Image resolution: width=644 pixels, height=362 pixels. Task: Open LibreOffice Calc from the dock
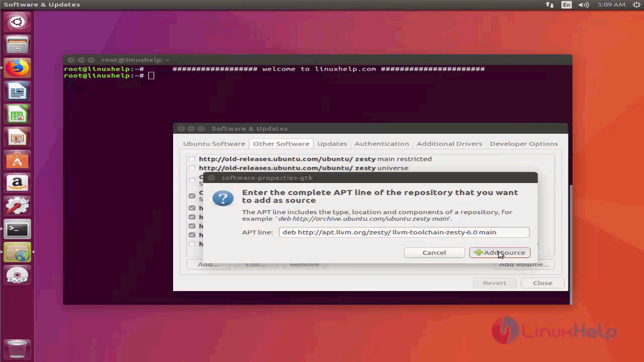[17, 114]
